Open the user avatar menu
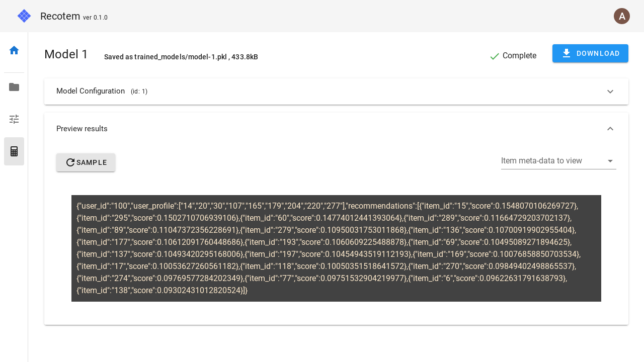The image size is (644, 362). [x=621, y=16]
